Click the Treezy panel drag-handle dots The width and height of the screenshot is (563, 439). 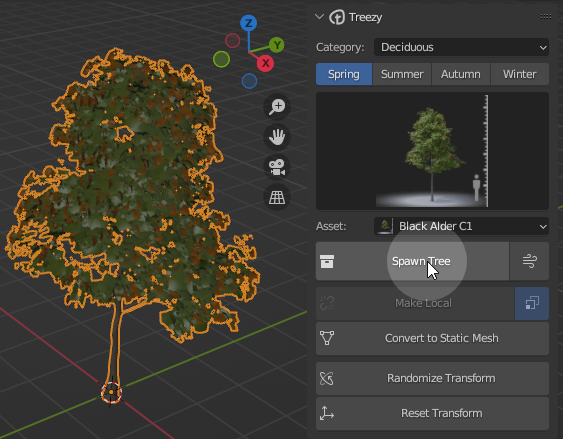tap(546, 17)
